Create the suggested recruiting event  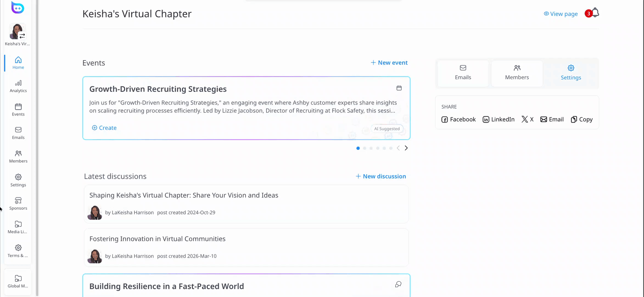click(104, 128)
